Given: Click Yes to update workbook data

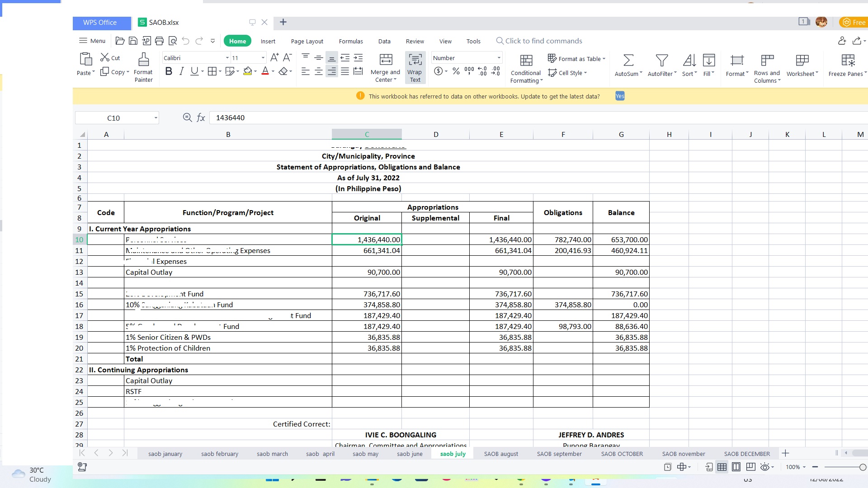Looking at the screenshot, I should point(620,96).
